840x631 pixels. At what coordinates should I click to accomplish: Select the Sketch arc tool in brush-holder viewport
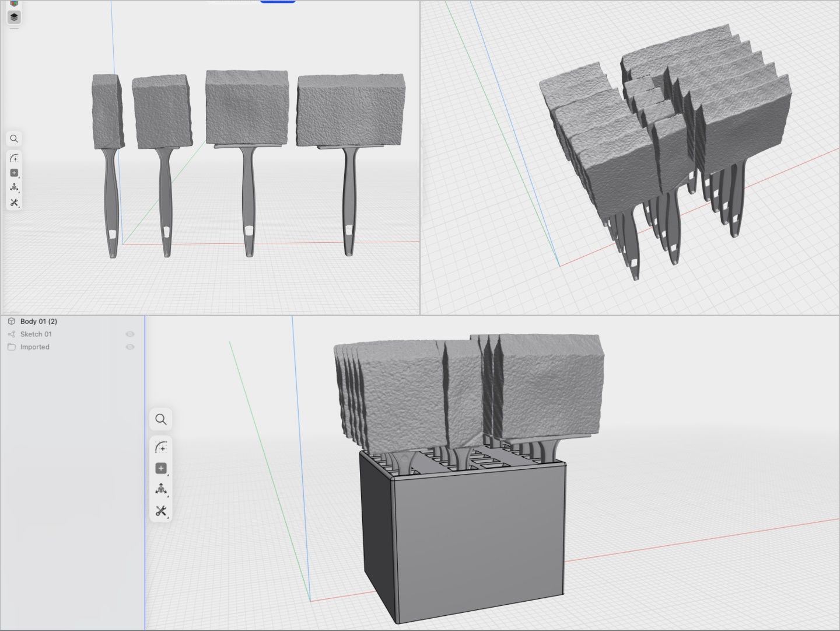pyautogui.click(x=161, y=447)
